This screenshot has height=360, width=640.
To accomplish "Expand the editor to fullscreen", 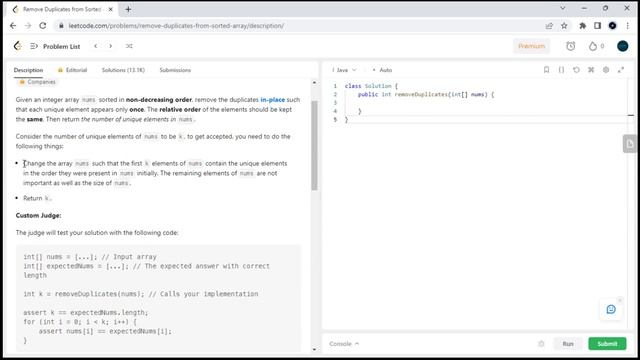I will (x=621, y=70).
